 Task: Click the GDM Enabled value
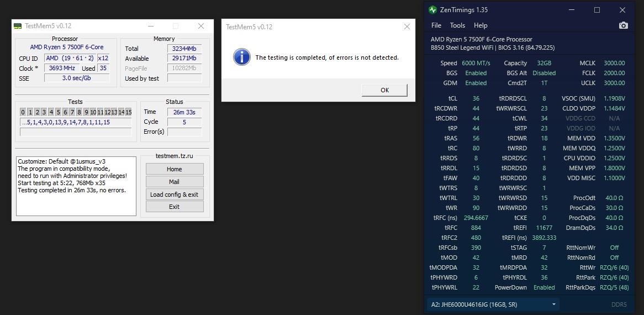(476, 83)
